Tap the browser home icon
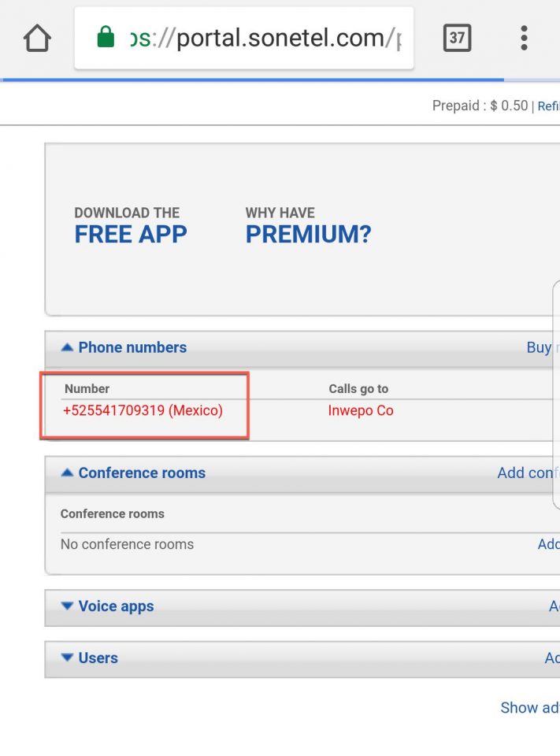 click(x=37, y=38)
